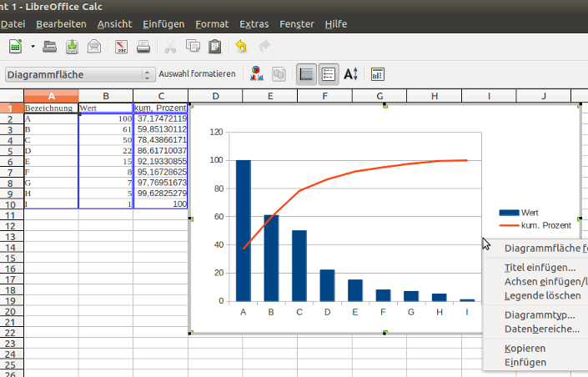Click the print icon in toolbar
This screenshot has height=377, width=588.
tap(143, 46)
